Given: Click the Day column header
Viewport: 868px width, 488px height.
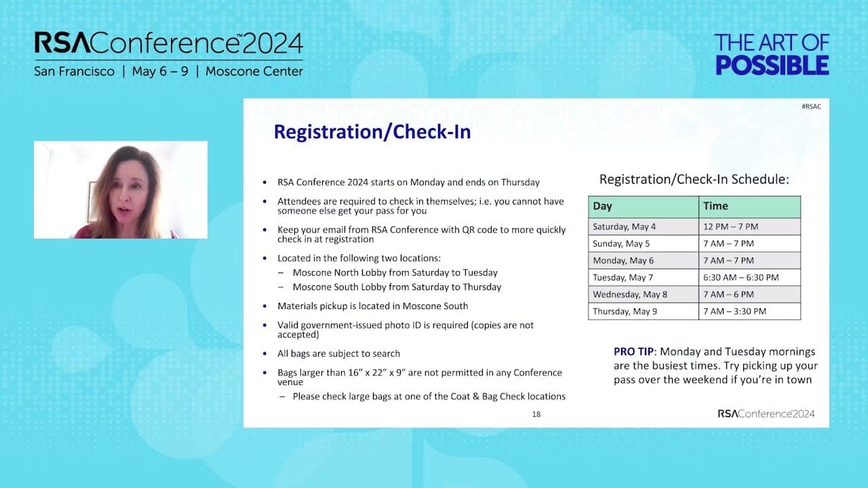Looking at the screenshot, I should point(643,206).
